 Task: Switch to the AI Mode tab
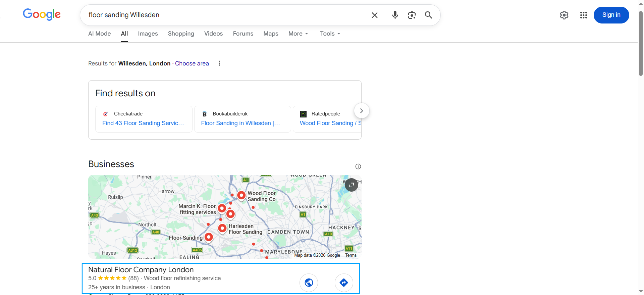(99, 34)
